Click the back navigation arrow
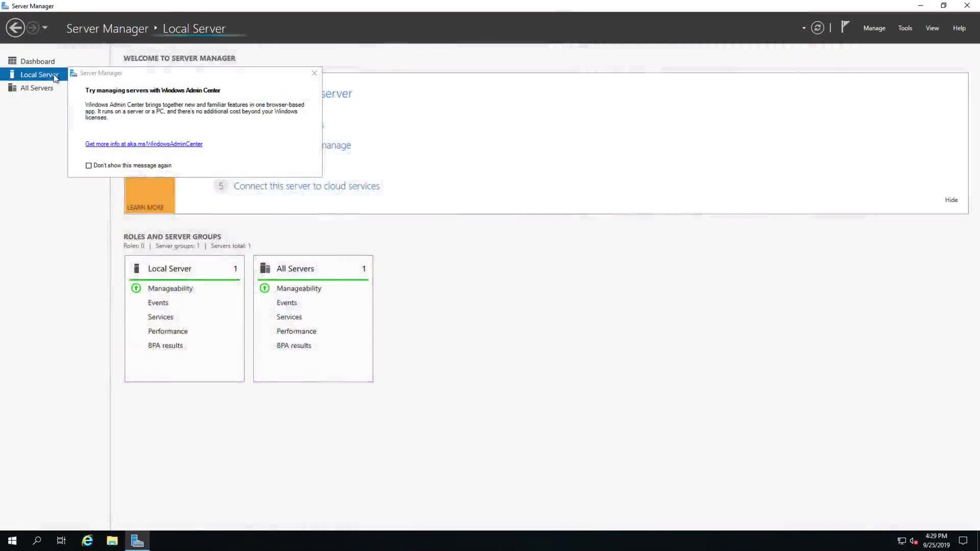The height and width of the screenshot is (551, 980). click(15, 28)
